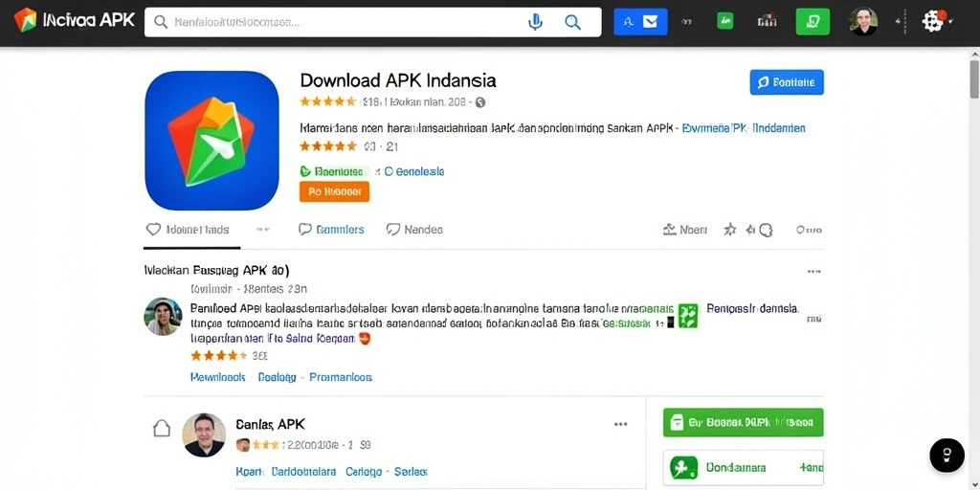The width and height of the screenshot is (980, 490).
Task: Click the ellipsis after the first tab
Action: click(x=263, y=230)
